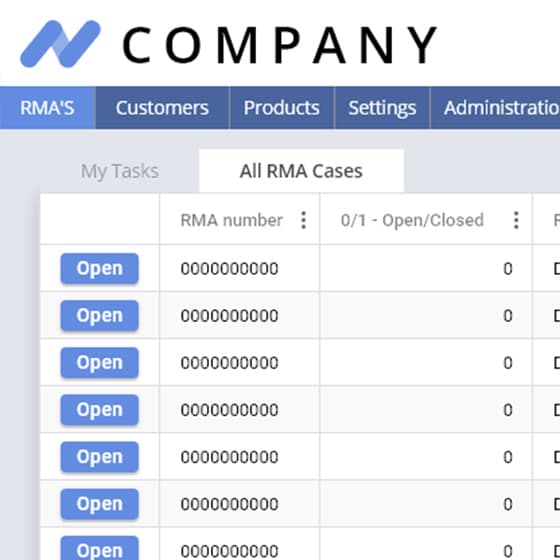Click Open button in the sixth row
The height and width of the screenshot is (560, 560).
point(100,504)
